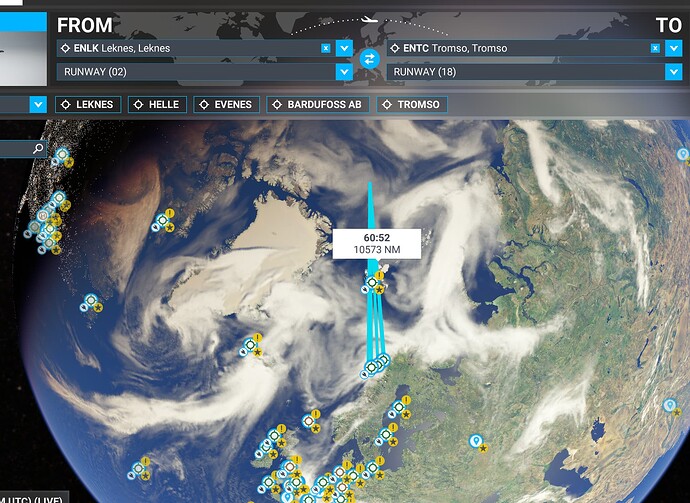Click the location pin at map's upper-right edge

click(683, 154)
